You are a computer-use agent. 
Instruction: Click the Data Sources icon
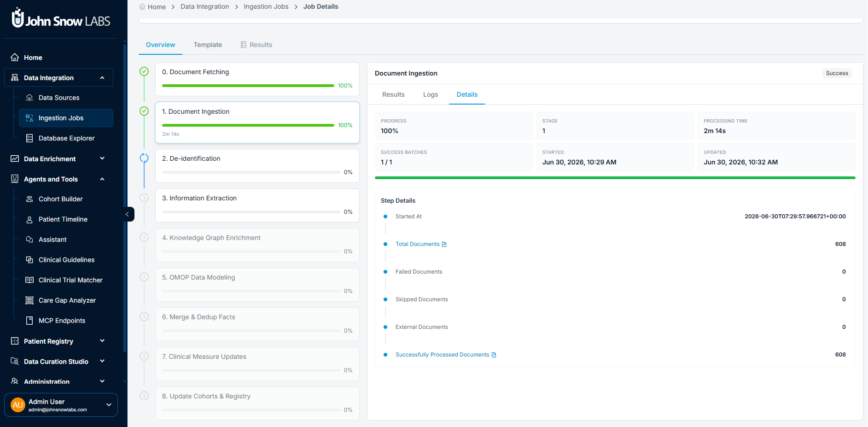(29, 98)
